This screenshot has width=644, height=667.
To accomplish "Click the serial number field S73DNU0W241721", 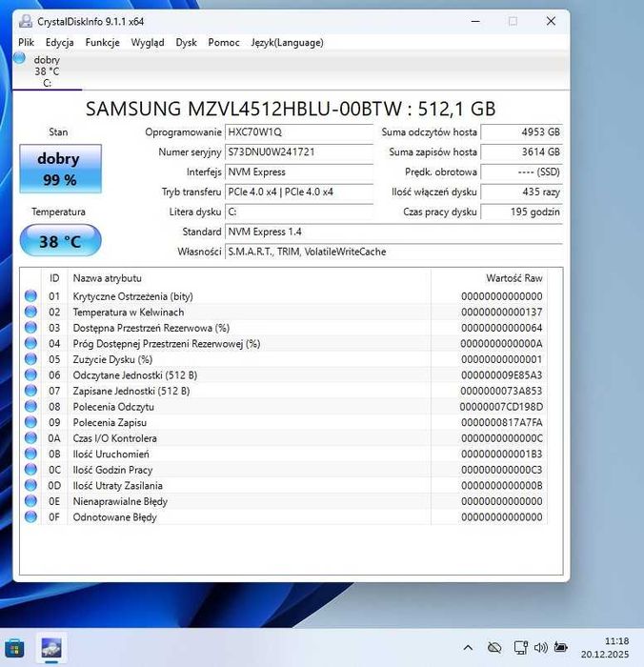I will pyautogui.click(x=299, y=152).
